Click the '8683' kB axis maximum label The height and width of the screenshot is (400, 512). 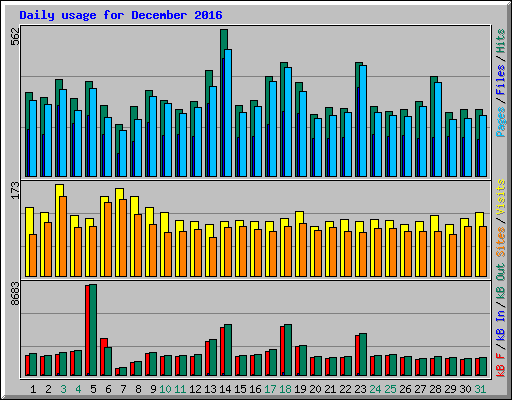click(15, 294)
